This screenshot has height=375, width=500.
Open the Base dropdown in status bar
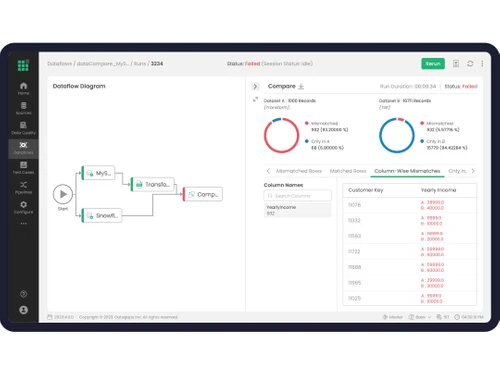pyautogui.click(x=420, y=317)
